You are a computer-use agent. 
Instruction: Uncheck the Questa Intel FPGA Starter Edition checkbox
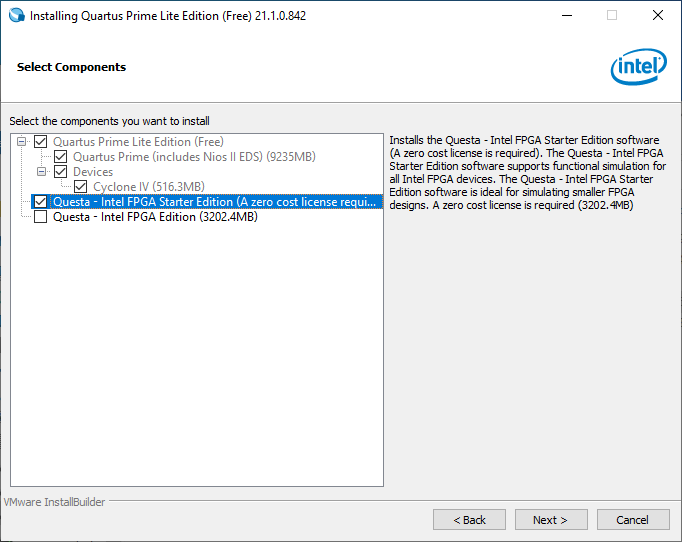[40, 202]
